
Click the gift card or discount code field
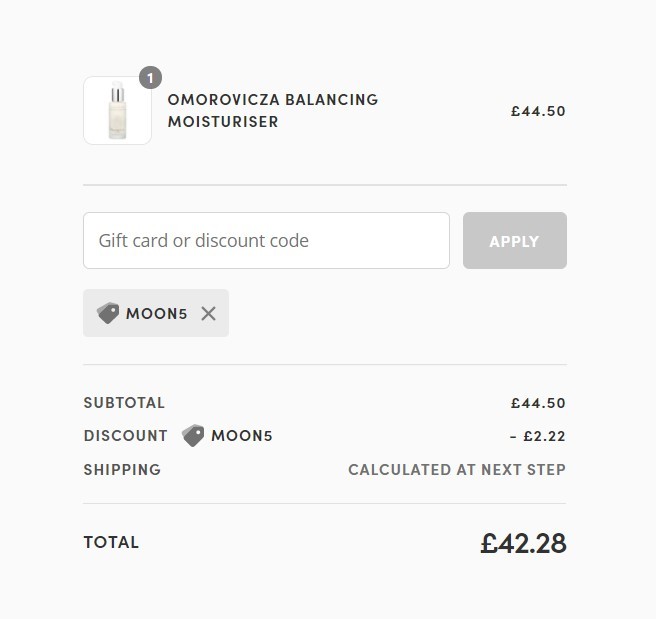pos(266,240)
